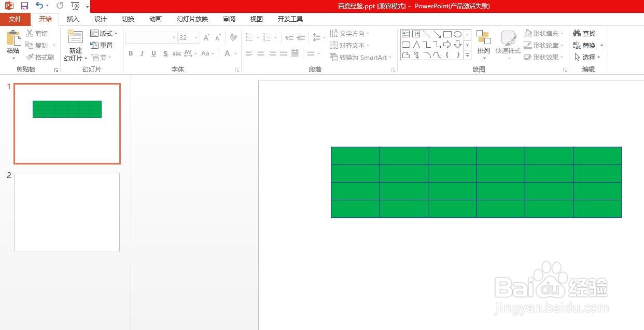This screenshot has height=330, width=644.
Task: Click the Redo icon in quick access toolbar
Action: pyautogui.click(x=60, y=6)
